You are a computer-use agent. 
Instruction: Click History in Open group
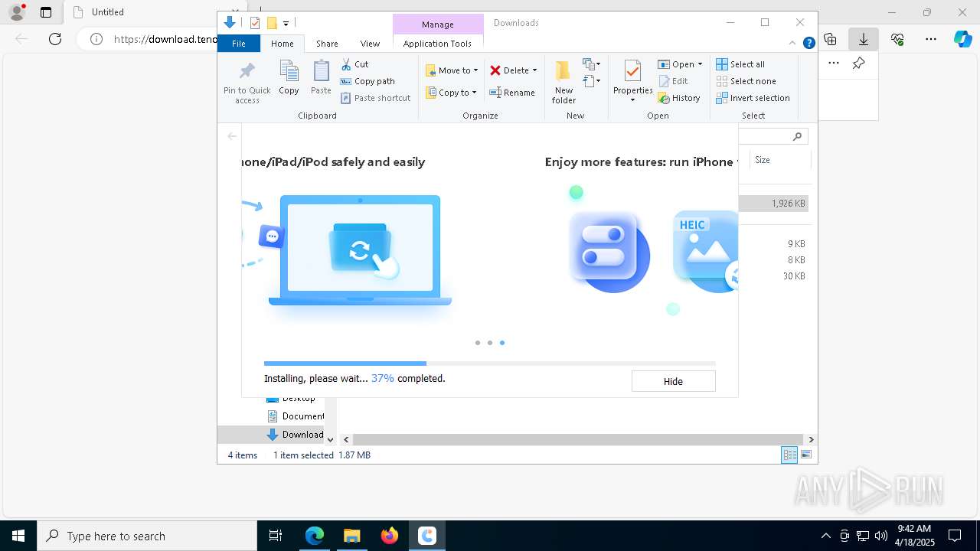(679, 98)
